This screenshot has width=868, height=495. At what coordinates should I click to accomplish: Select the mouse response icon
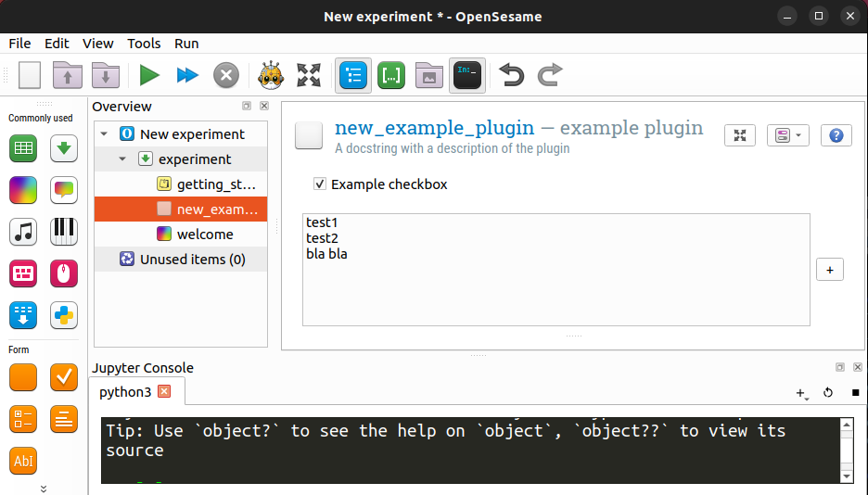pos(64,273)
